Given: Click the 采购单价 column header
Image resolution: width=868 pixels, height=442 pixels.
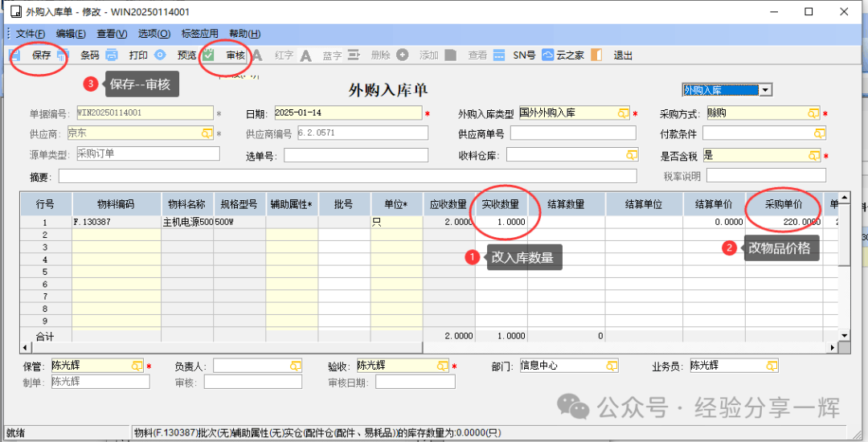Looking at the screenshot, I should tap(785, 205).
